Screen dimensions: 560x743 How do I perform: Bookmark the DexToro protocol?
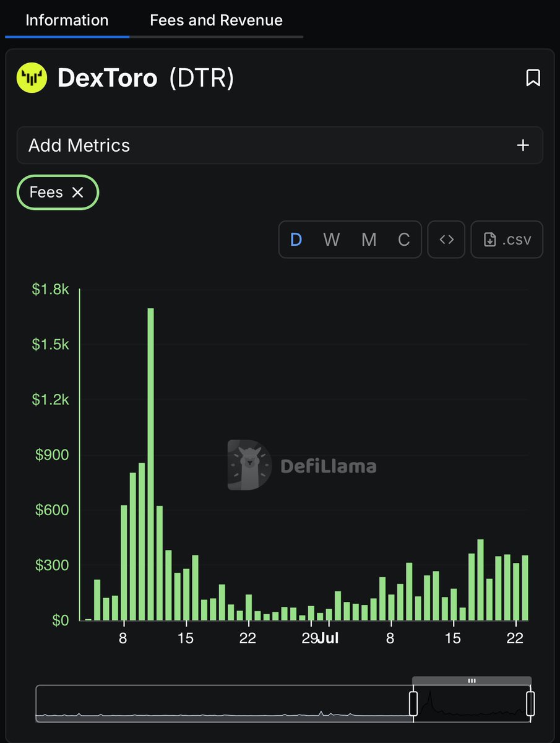(x=533, y=78)
